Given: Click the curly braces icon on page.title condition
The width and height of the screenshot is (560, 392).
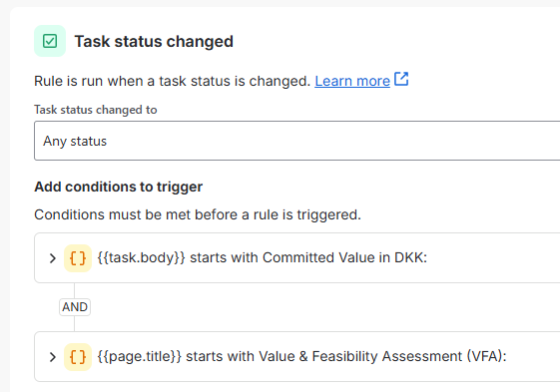Looking at the screenshot, I should point(78,357).
